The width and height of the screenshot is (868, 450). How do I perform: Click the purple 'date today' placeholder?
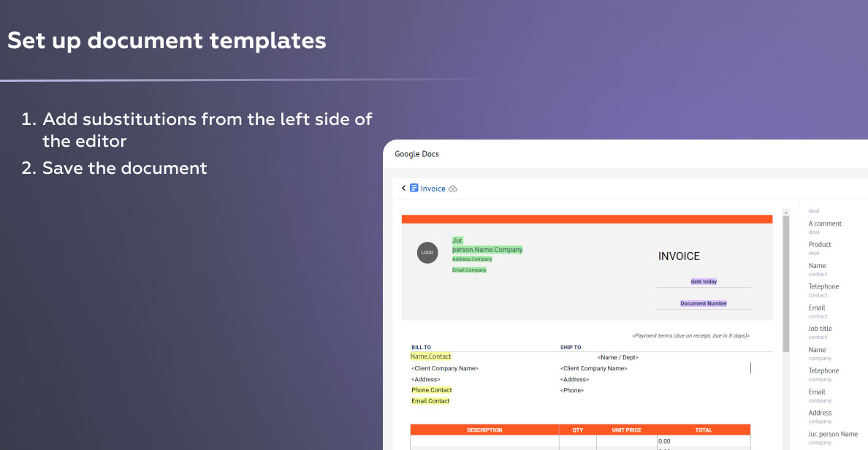[x=704, y=281]
